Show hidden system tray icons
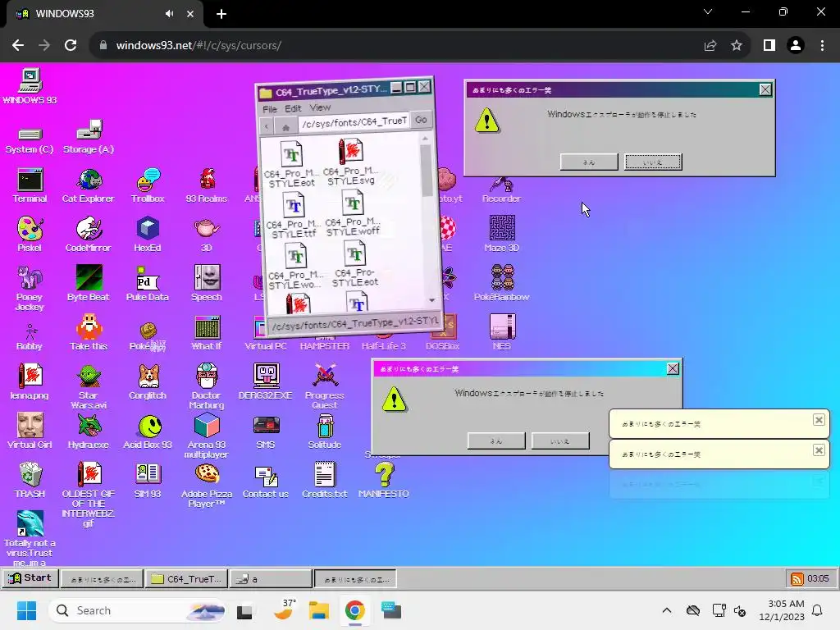 click(x=666, y=610)
